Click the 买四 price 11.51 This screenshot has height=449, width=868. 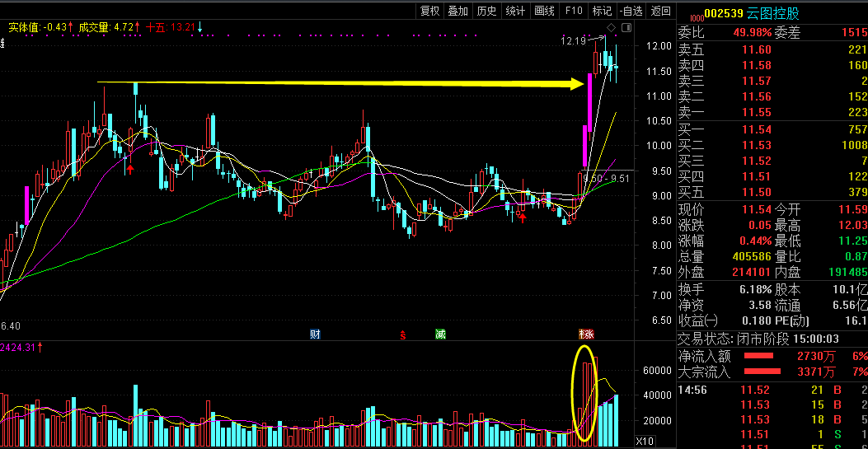coord(756,177)
